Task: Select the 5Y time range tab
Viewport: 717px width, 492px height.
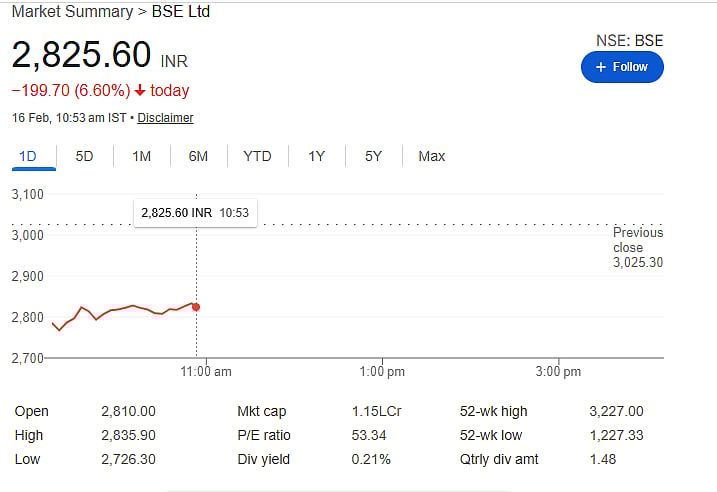Action: [373, 156]
